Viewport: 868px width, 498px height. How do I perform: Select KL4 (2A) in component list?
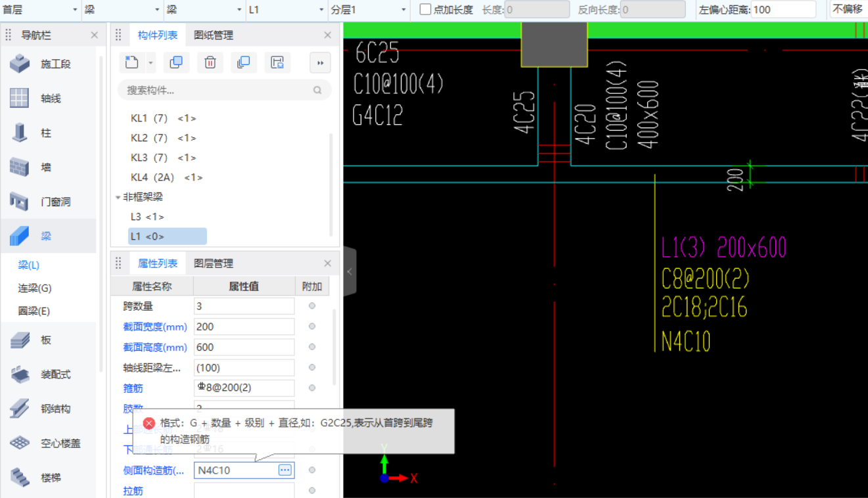pyautogui.click(x=167, y=177)
